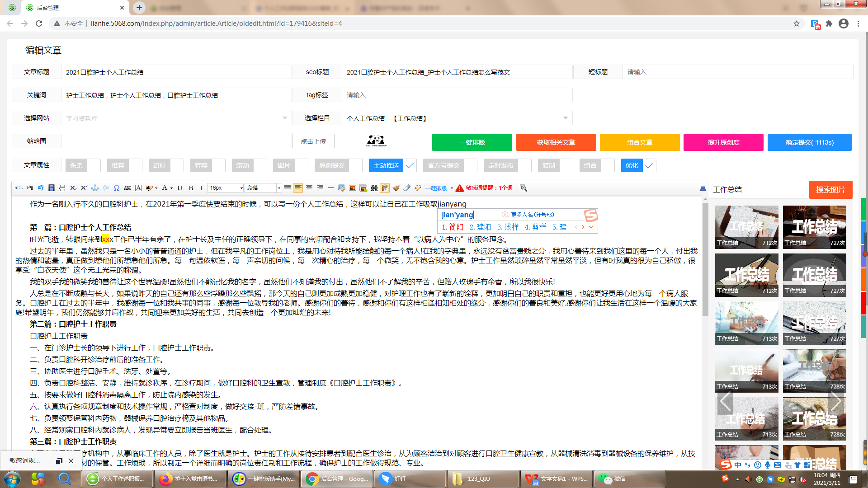Apply bold formatting with the B icon
Viewport: 868px width, 488px height.
click(x=190, y=188)
